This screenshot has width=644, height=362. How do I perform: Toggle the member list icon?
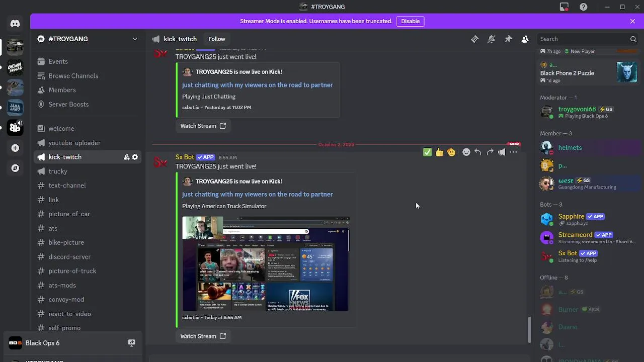(x=525, y=39)
